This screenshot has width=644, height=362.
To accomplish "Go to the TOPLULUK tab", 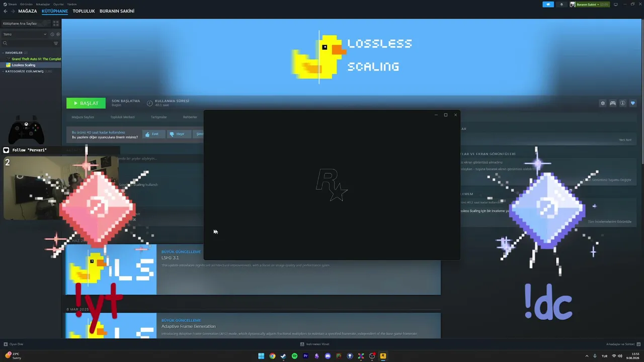I will (84, 11).
